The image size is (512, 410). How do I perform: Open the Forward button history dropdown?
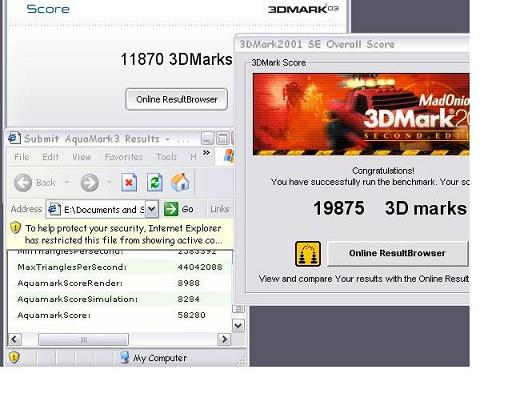pyautogui.click(x=109, y=182)
